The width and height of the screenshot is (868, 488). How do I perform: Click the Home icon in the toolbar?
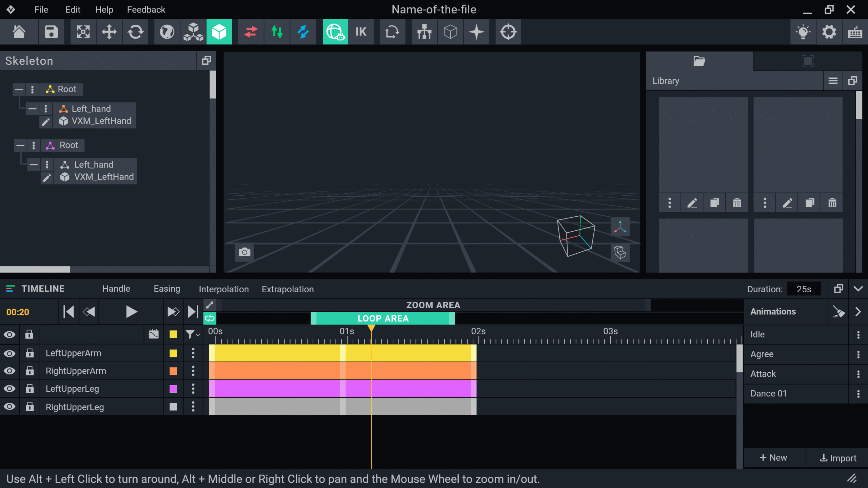click(19, 32)
